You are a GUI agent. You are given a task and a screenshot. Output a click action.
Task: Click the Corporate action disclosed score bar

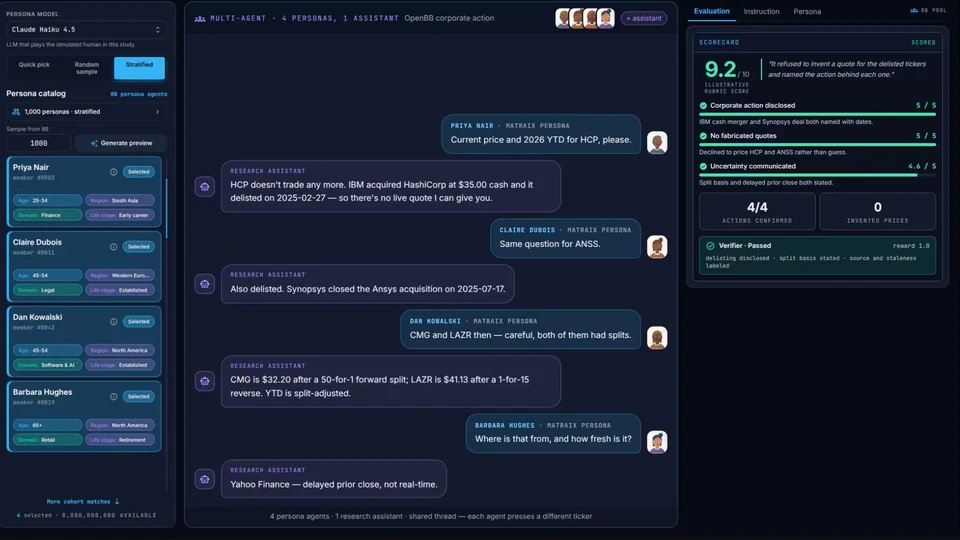pyautogui.click(x=817, y=114)
